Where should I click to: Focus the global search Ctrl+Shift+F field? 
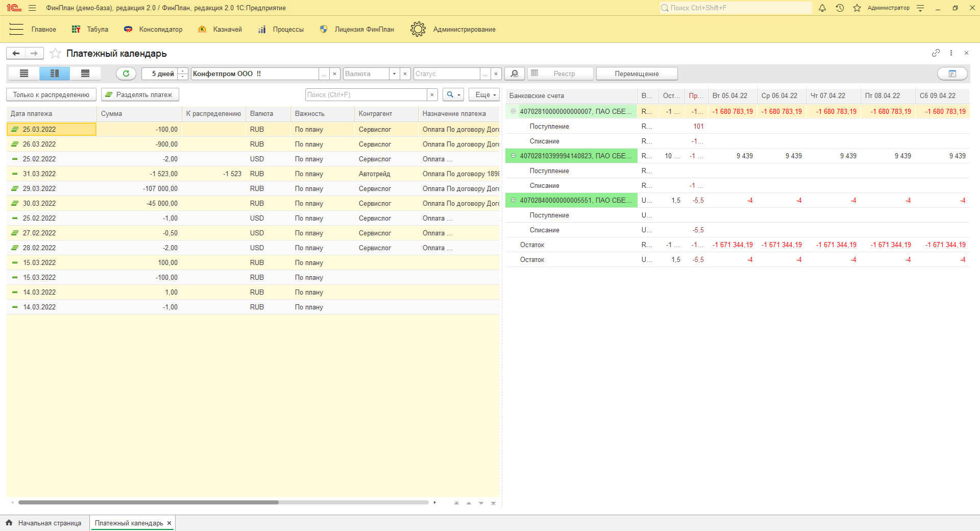736,8
